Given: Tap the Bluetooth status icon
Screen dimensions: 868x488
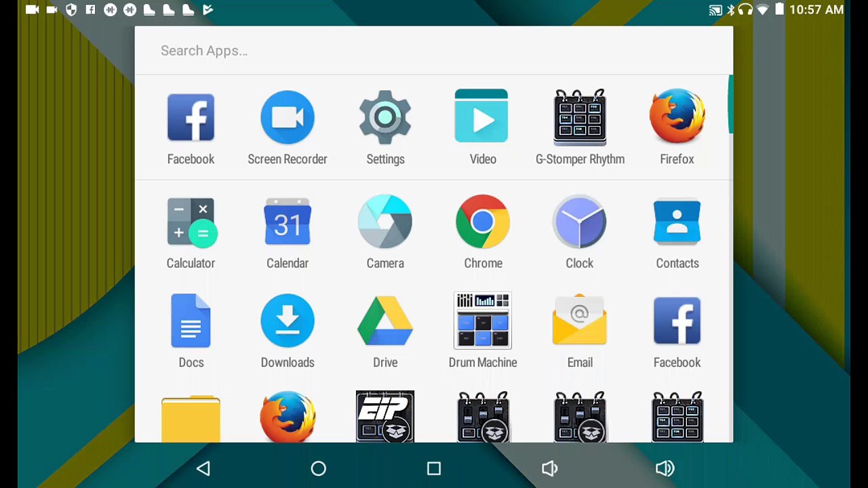Looking at the screenshot, I should (731, 9).
